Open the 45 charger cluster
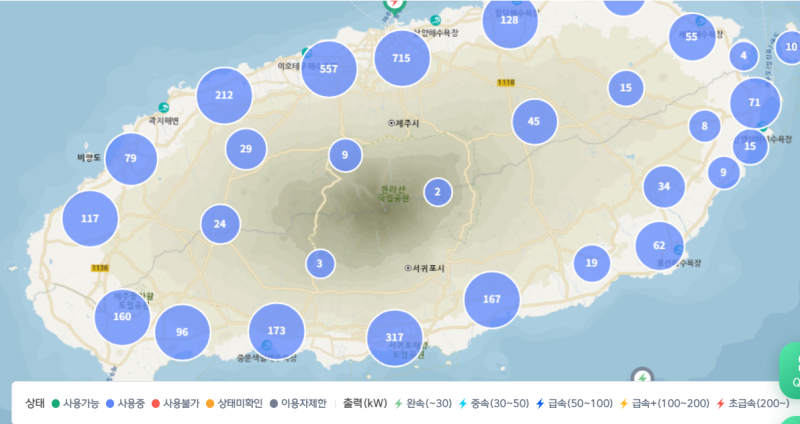This screenshot has height=424, width=800. pos(534,121)
